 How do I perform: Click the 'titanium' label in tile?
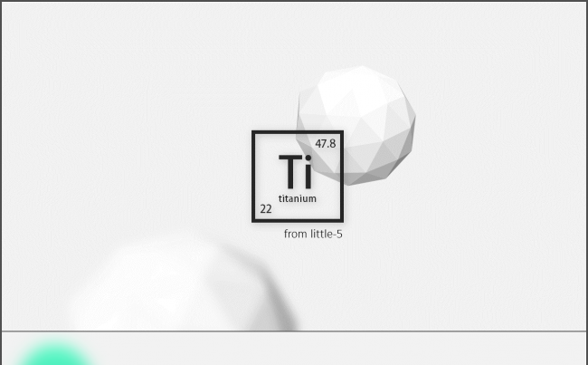298,198
